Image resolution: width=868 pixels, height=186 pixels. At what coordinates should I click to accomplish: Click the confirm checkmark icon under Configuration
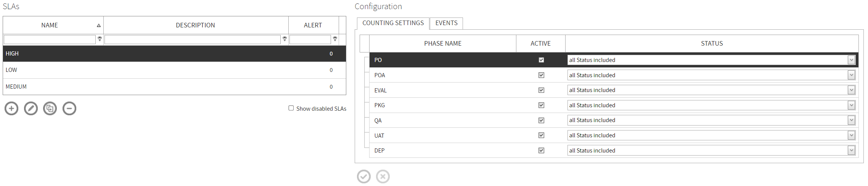[x=364, y=176]
